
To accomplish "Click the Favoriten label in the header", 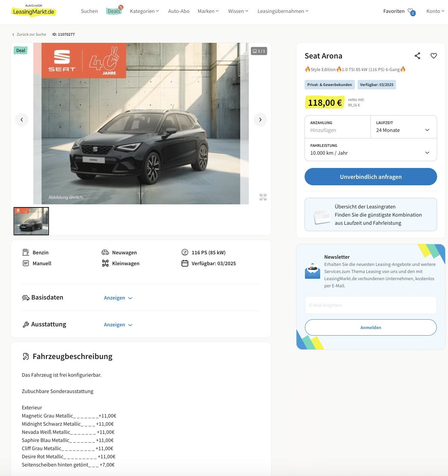I will [x=394, y=11].
